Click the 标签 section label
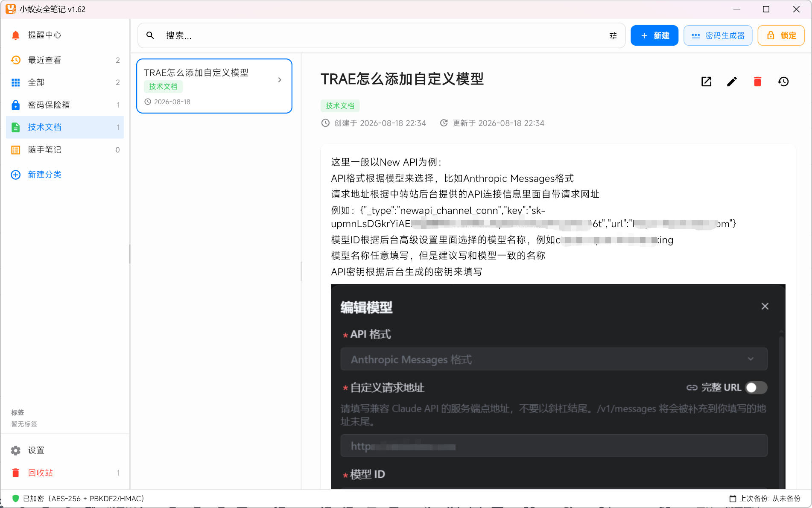Image resolution: width=812 pixels, height=508 pixels. coord(18,412)
